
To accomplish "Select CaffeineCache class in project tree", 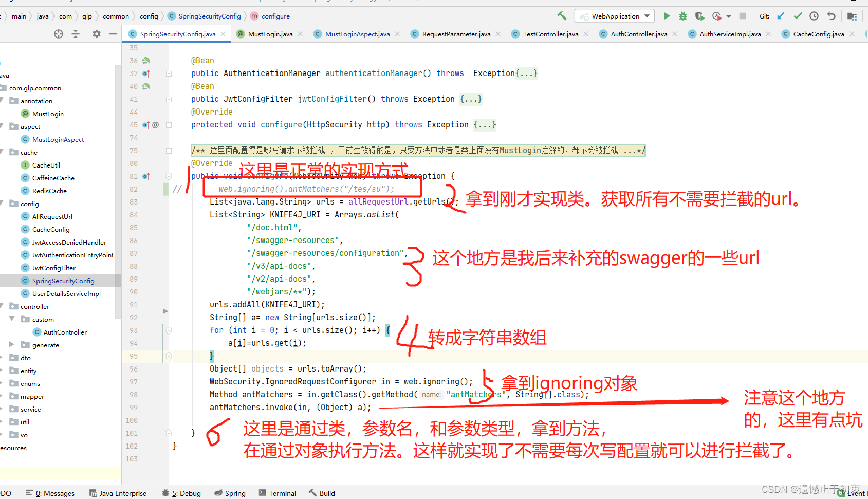I will 53,178.
